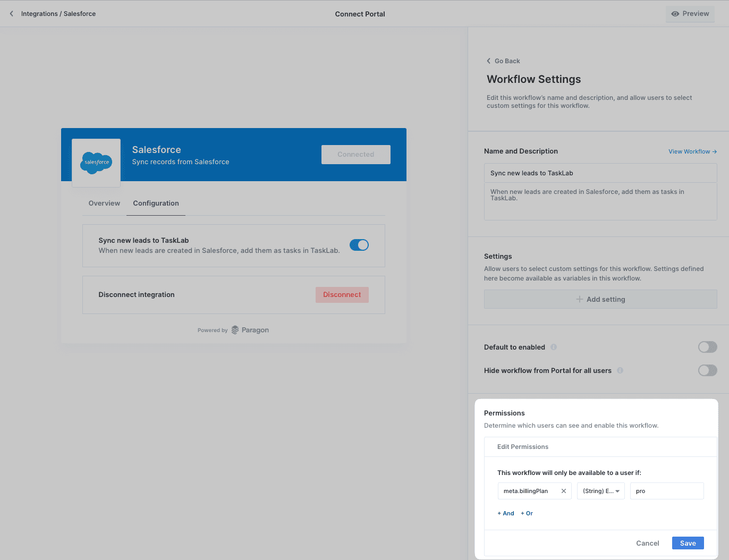Click the red Disconnect button
Image resolution: width=729 pixels, height=560 pixels.
[x=342, y=295]
